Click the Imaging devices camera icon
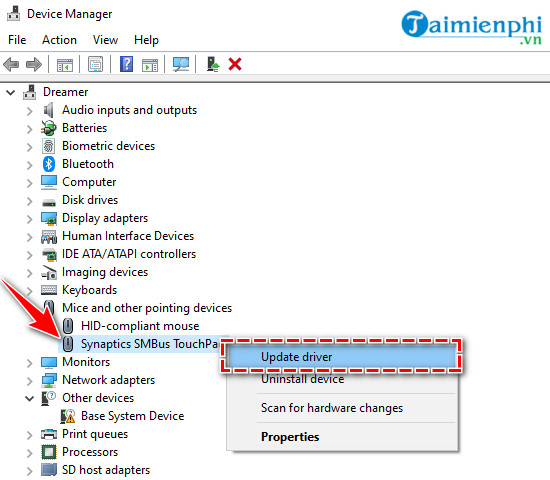550x480 pixels. click(x=49, y=273)
